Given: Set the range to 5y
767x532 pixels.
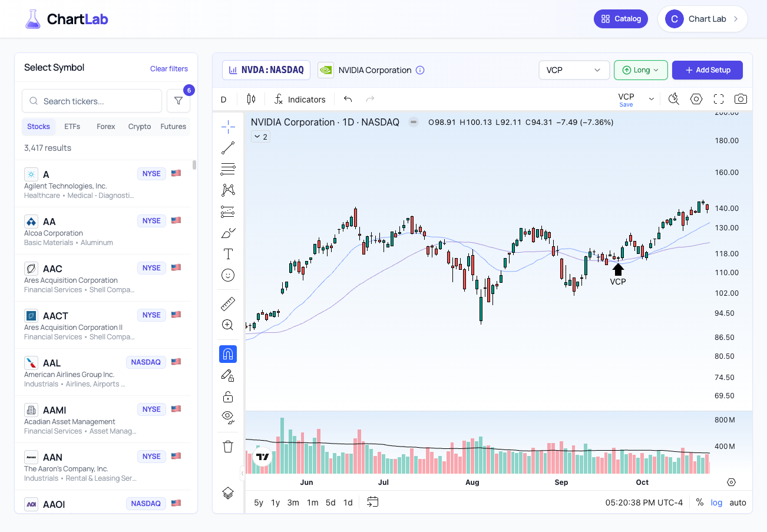Looking at the screenshot, I should tap(259, 503).
